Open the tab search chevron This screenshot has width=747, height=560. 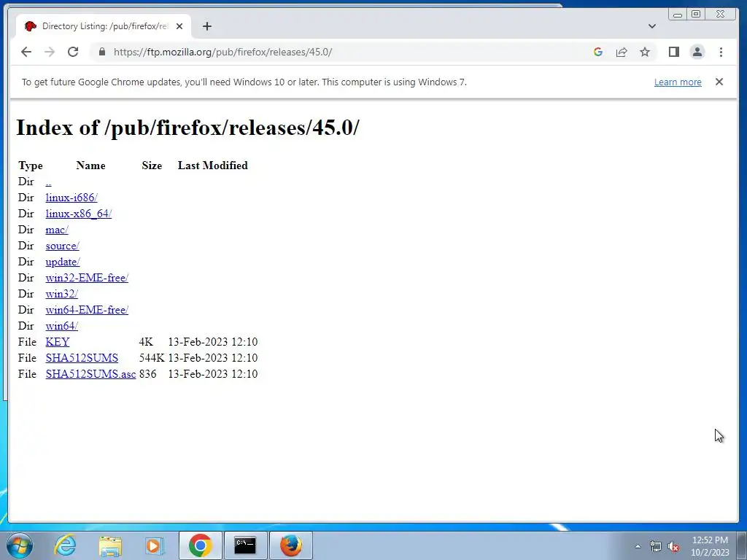[x=652, y=26]
